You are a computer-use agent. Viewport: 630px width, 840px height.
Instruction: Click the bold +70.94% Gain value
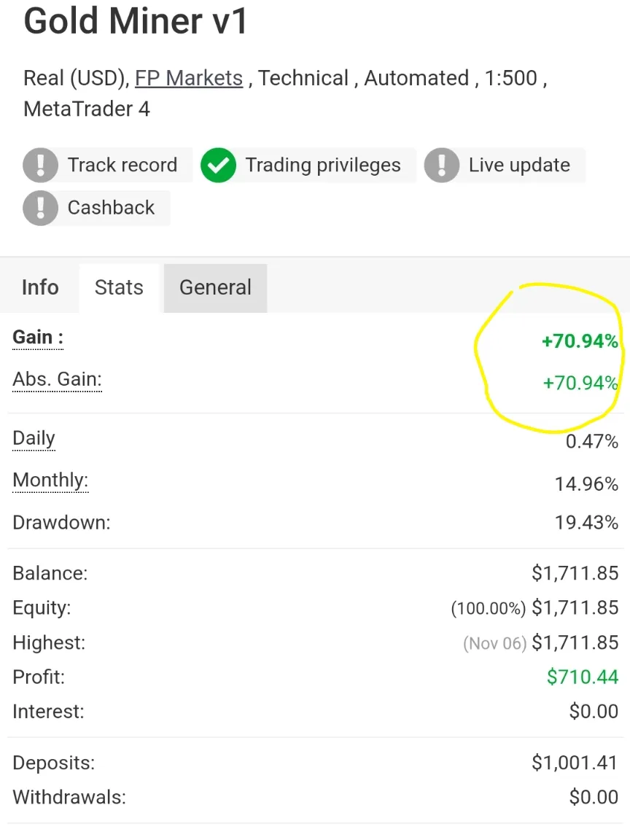coord(580,341)
